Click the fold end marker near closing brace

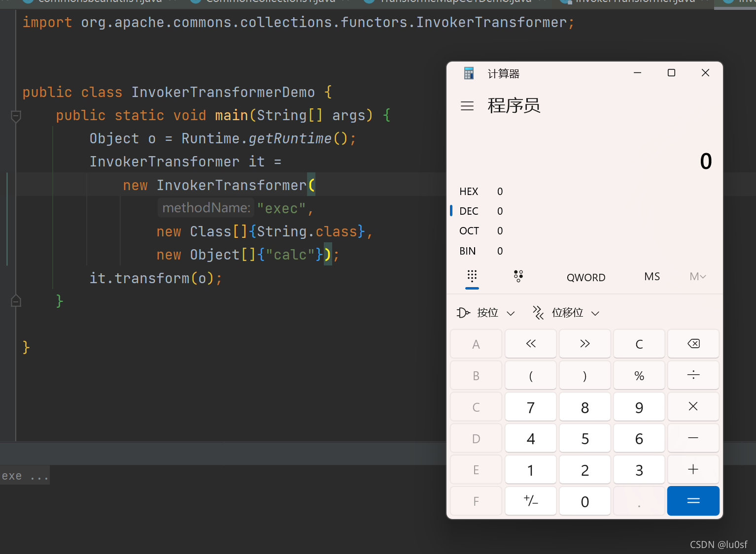pos(16,300)
